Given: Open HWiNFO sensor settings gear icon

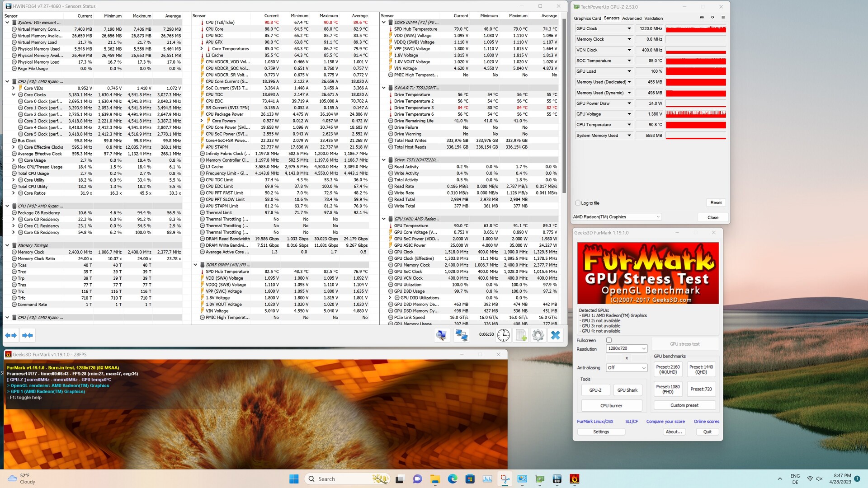Looking at the screenshot, I should [538, 335].
